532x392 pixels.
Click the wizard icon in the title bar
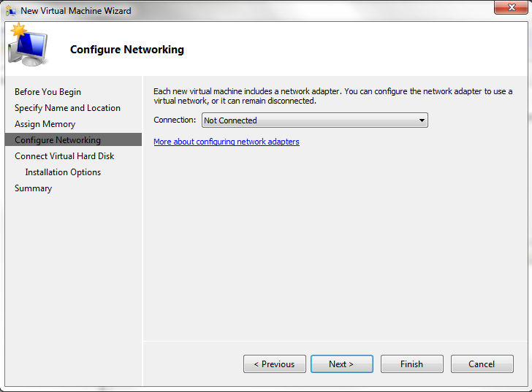coord(11,11)
